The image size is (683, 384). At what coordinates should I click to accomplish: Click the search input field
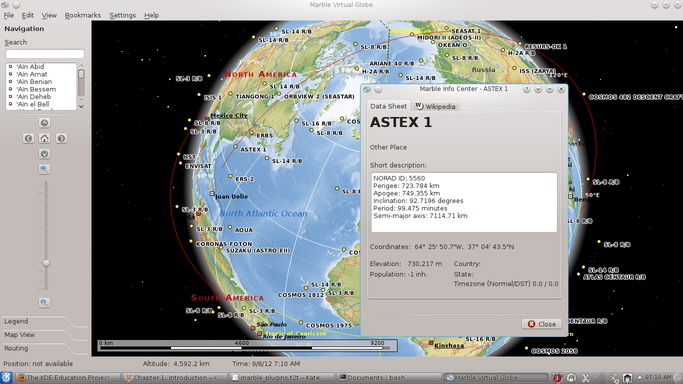pos(45,54)
